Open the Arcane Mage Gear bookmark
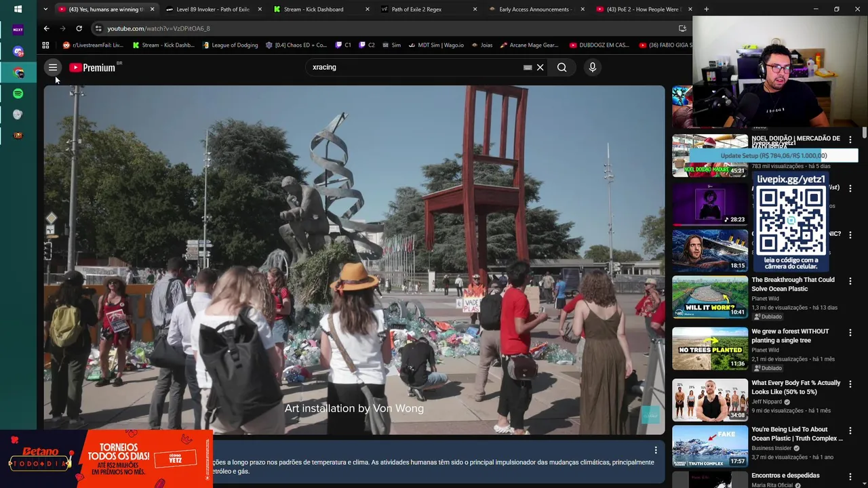The height and width of the screenshot is (488, 868). tap(530, 45)
